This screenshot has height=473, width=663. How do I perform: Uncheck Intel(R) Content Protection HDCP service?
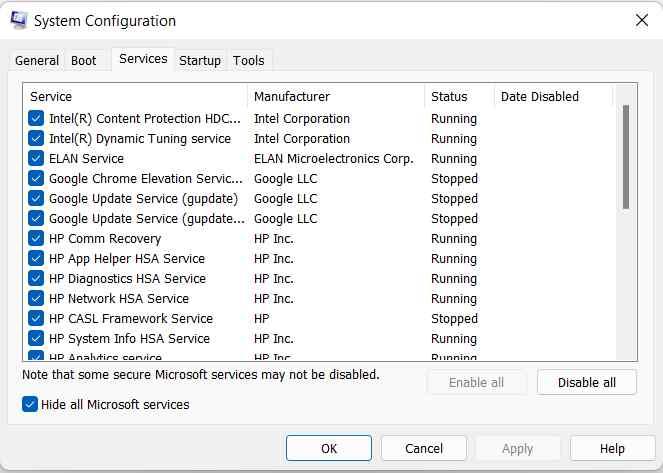(x=36, y=118)
